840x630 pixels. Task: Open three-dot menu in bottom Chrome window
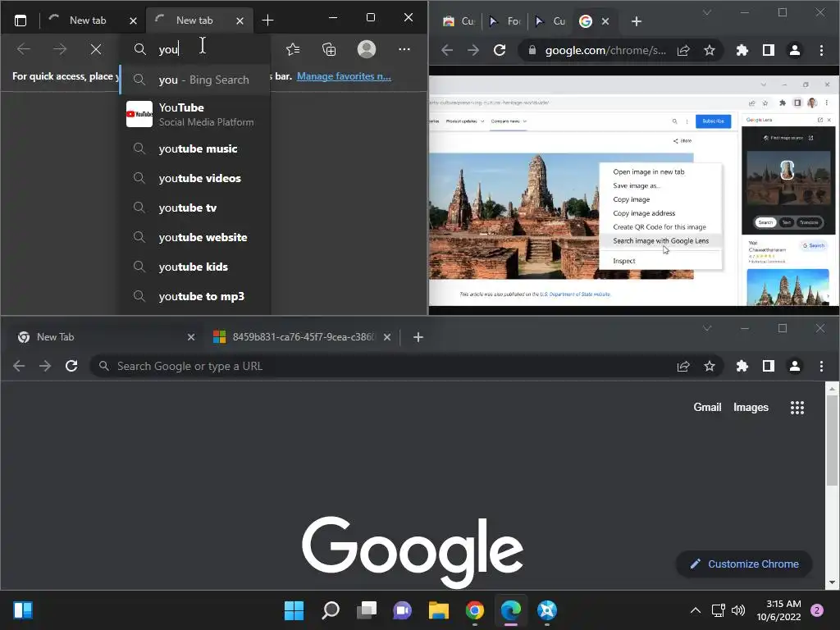click(x=821, y=366)
